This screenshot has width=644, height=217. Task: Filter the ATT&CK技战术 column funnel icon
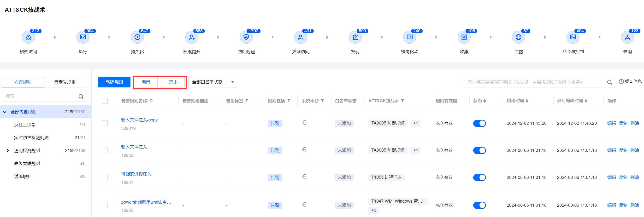402,100
